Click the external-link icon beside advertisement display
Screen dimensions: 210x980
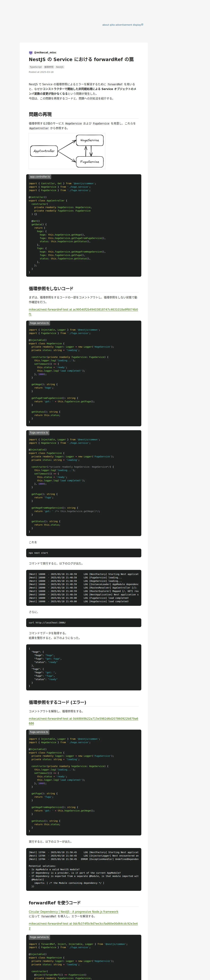tap(142, 24)
